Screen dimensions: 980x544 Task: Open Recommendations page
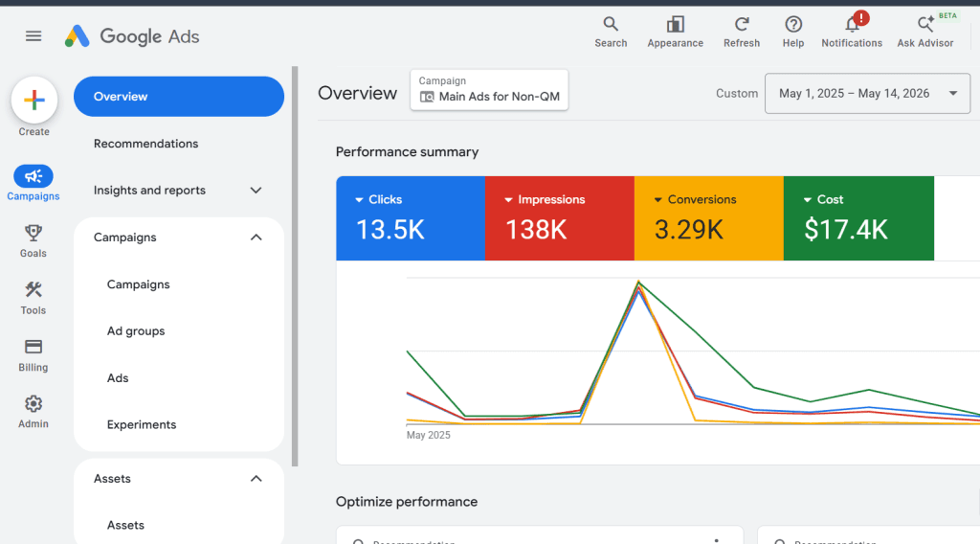point(145,144)
